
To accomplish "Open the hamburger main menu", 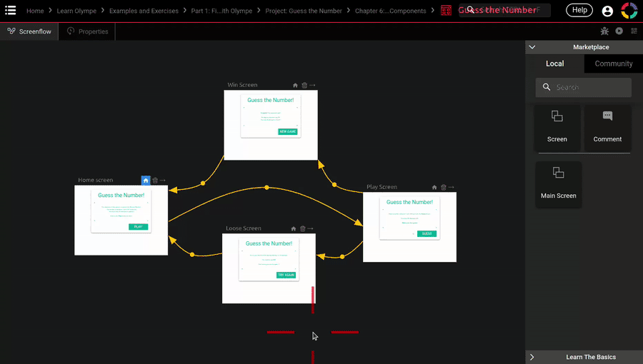I will pos(11,11).
